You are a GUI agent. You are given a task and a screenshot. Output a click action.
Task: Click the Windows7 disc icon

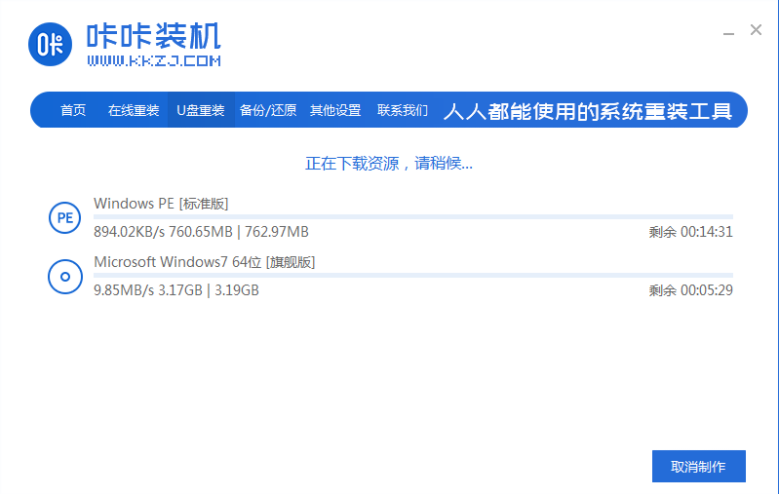(65, 277)
